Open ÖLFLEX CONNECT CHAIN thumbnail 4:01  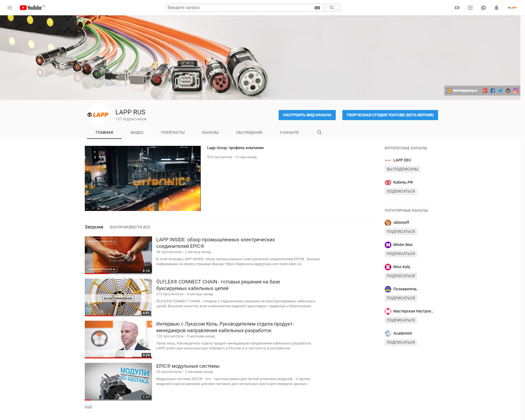click(x=118, y=297)
